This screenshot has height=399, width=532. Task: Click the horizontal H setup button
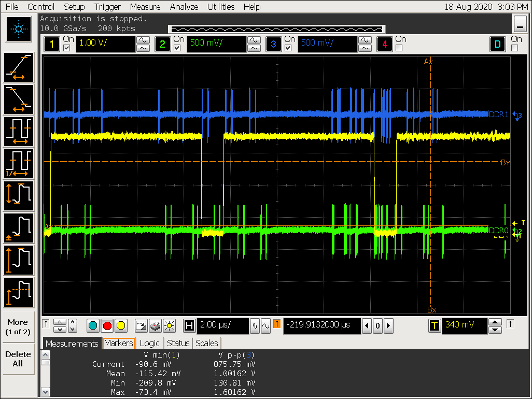pos(189,326)
